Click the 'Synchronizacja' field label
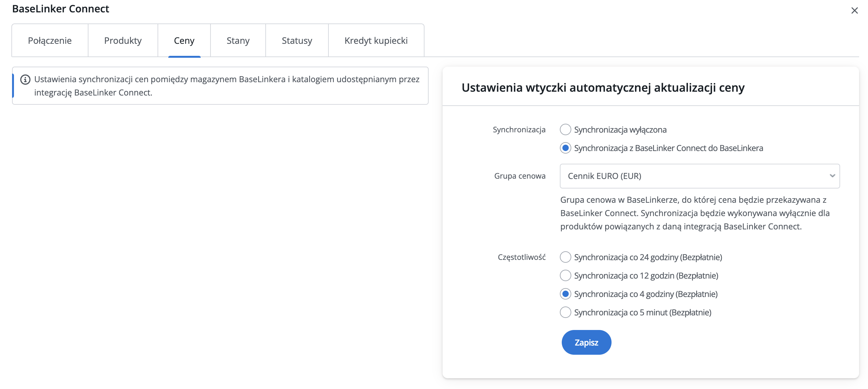 click(519, 129)
